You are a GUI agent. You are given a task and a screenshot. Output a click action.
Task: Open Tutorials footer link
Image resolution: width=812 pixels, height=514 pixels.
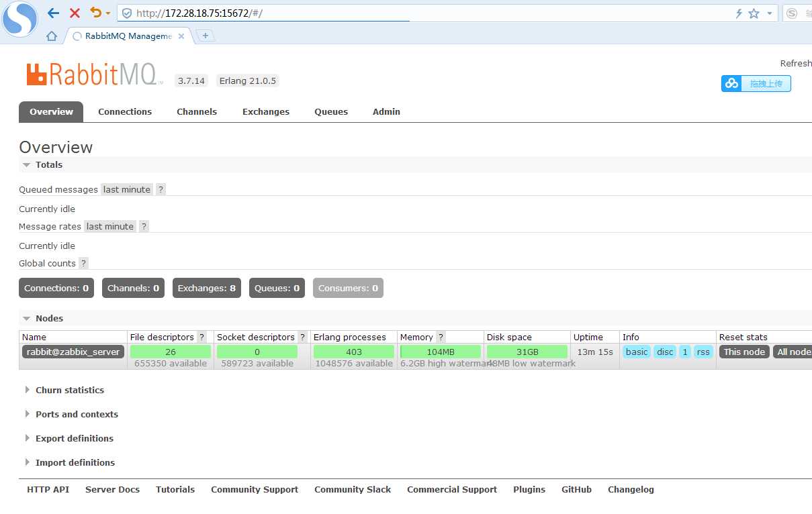(175, 490)
